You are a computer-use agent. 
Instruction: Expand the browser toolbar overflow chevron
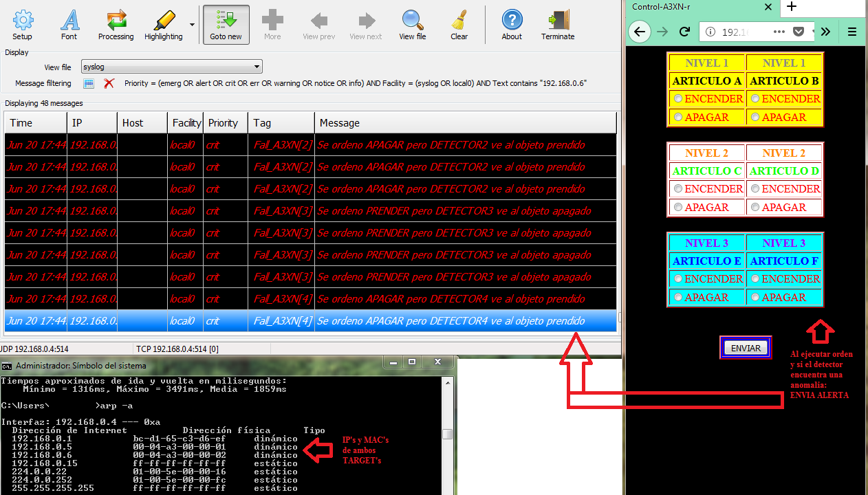click(825, 32)
